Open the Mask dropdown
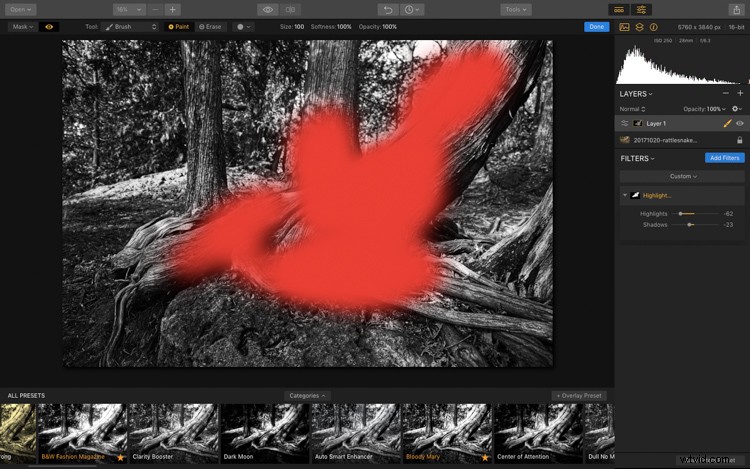750x469 pixels. click(x=23, y=27)
